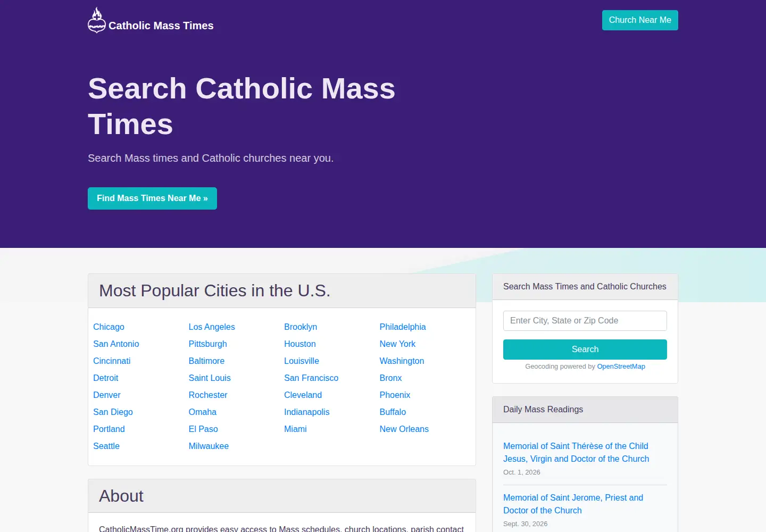Image resolution: width=766 pixels, height=532 pixels.
Task: Open Memorial of Saint Jerome reading link
Action: click(x=573, y=504)
